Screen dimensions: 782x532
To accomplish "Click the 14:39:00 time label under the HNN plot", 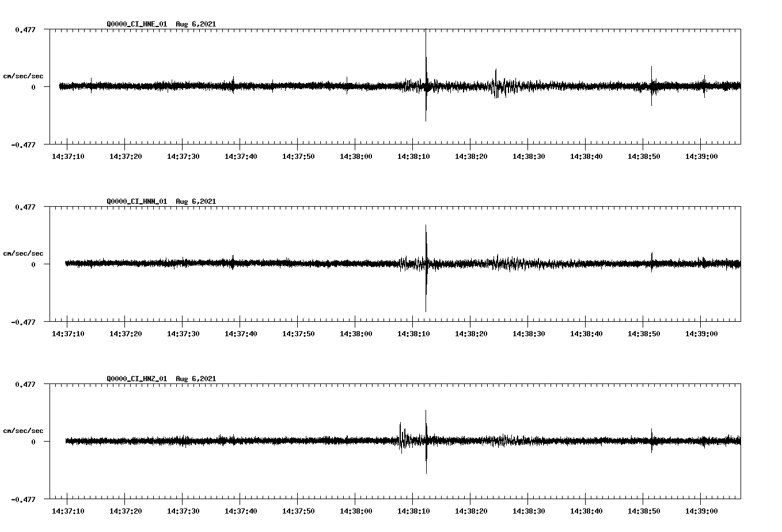I will click(x=701, y=334).
